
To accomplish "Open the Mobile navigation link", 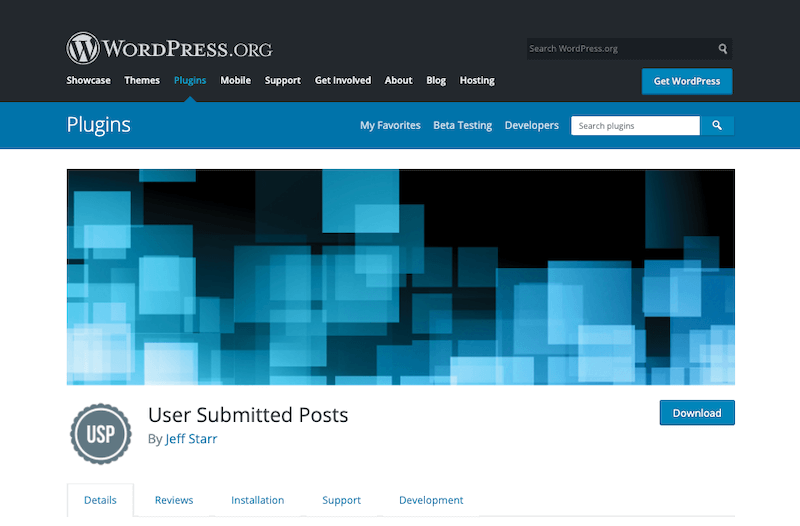I will click(x=235, y=81).
